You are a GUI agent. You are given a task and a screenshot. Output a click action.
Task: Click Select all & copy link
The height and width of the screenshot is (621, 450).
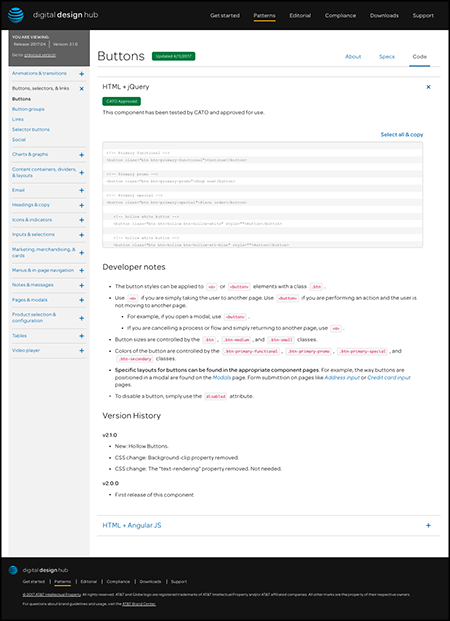(x=402, y=135)
